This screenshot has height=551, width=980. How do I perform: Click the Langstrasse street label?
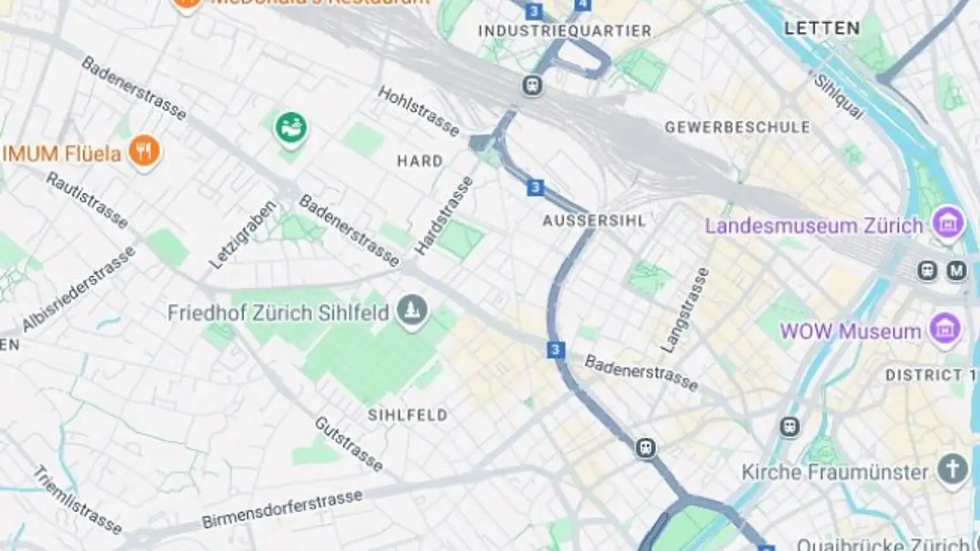685,310
